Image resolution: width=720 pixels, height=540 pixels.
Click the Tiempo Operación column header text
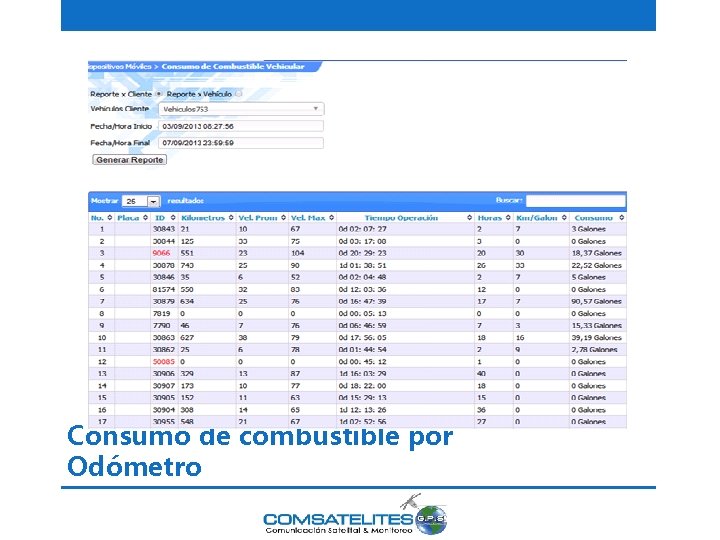(401, 218)
